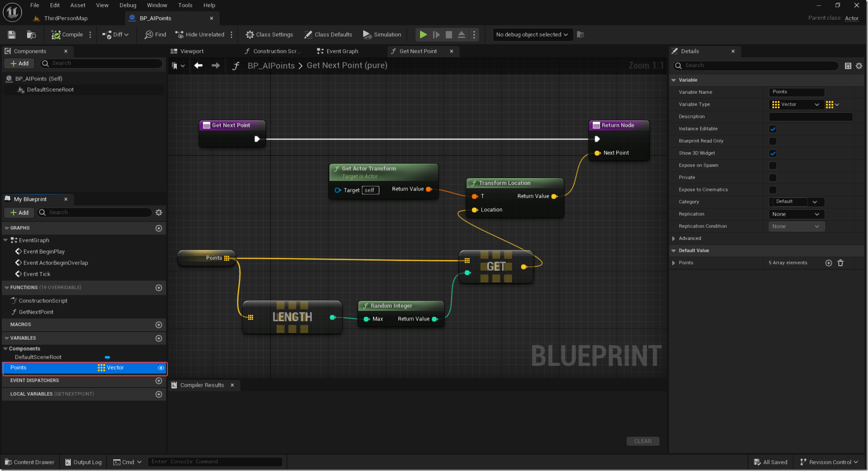Screen dimensions: 868x471
Task: Toggle the Show 3D Widget checkbox
Action: tap(773, 153)
